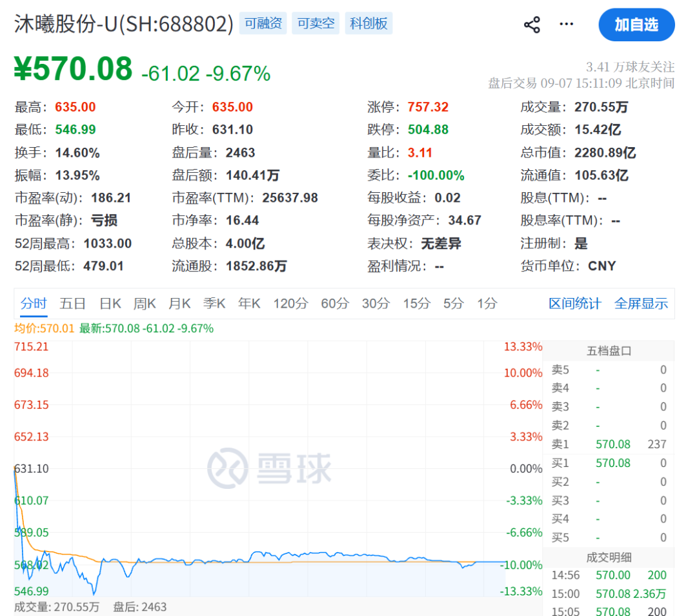Select the 60分 interval tab
Screen dimensions: 697x616
coord(335,303)
